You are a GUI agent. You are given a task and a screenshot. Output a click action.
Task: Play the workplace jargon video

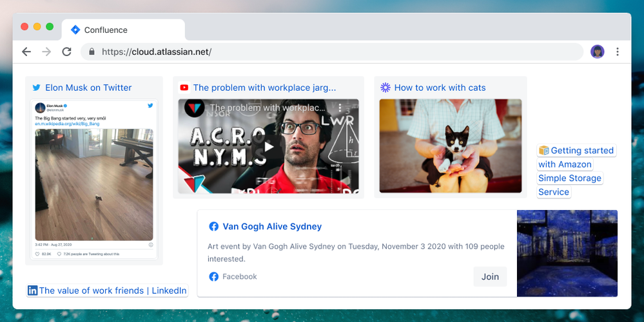coord(268,146)
